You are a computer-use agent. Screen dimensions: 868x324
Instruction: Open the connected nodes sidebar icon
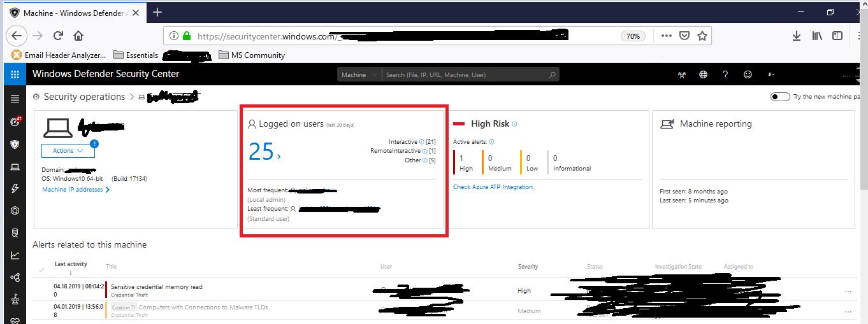tap(15, 278)
